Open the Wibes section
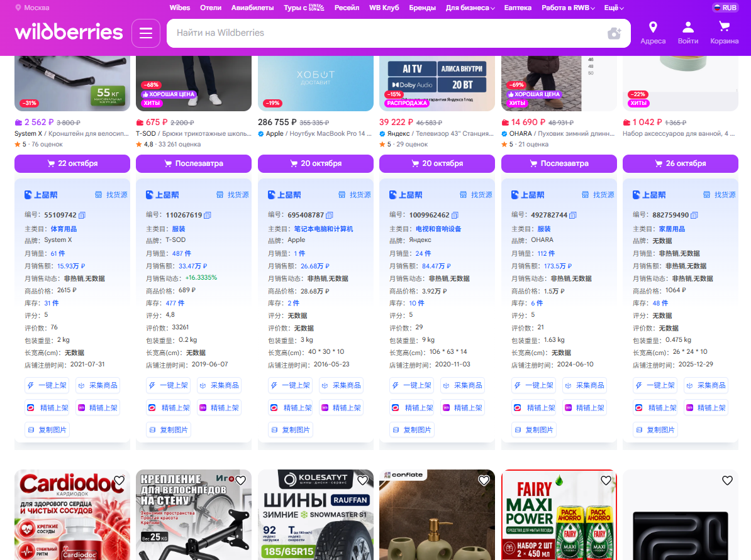751x560 pixels. [x=180, y=8]
